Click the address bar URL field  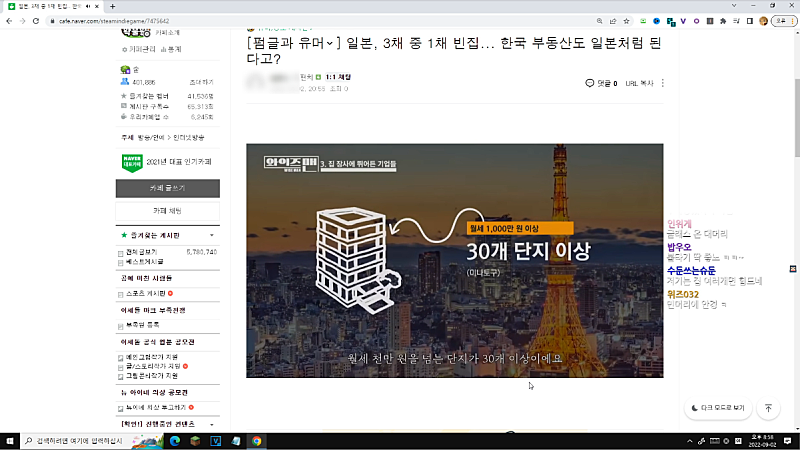[x=321, y=21]
